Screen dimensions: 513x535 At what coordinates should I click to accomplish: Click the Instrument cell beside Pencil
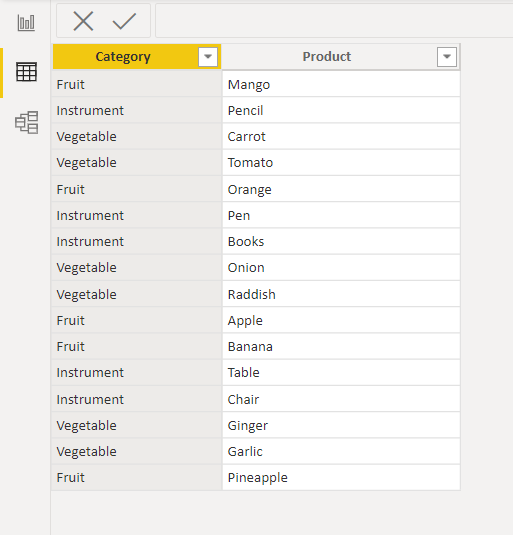coord(136,110)
